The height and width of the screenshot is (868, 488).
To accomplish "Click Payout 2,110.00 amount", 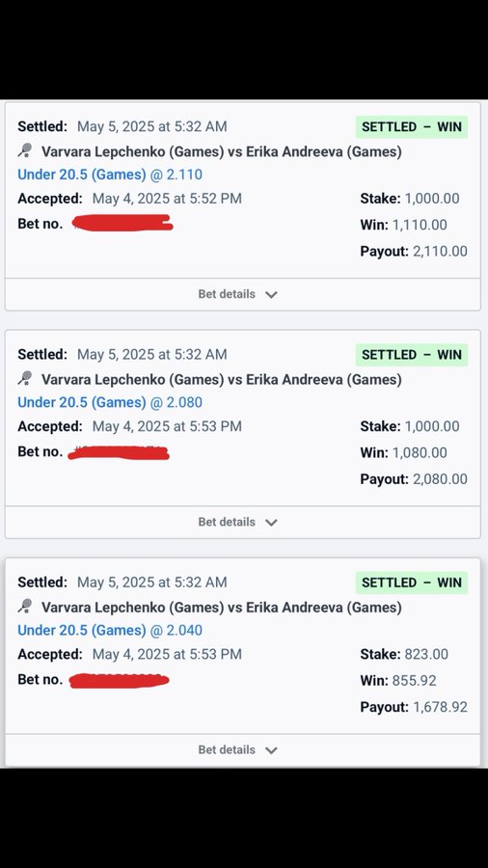I will (x=440, y=252).
